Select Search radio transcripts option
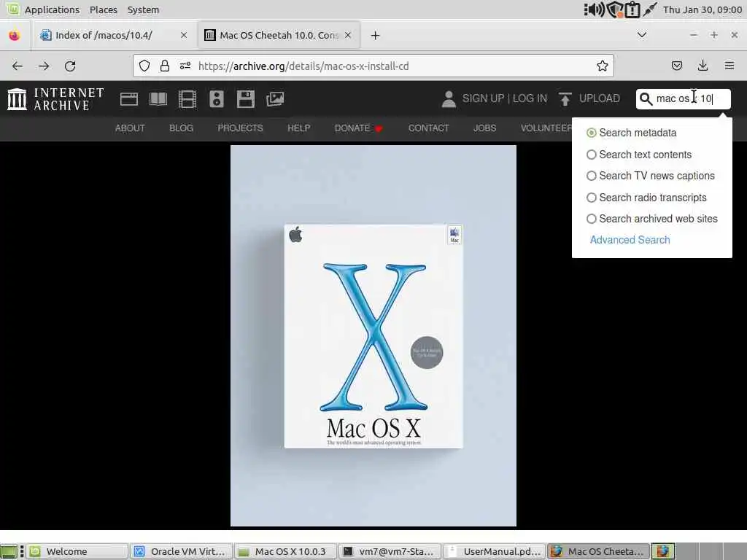The image size is (747, 560). [x=591, y=198]
